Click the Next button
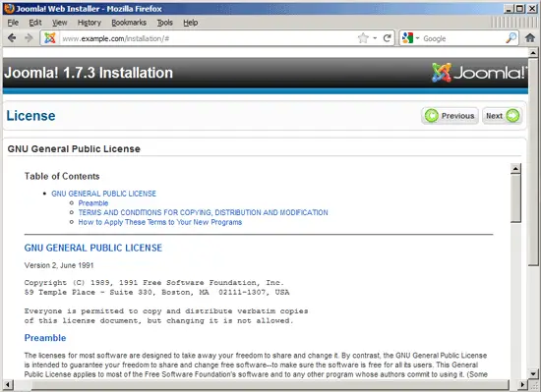 click(502, 116)
